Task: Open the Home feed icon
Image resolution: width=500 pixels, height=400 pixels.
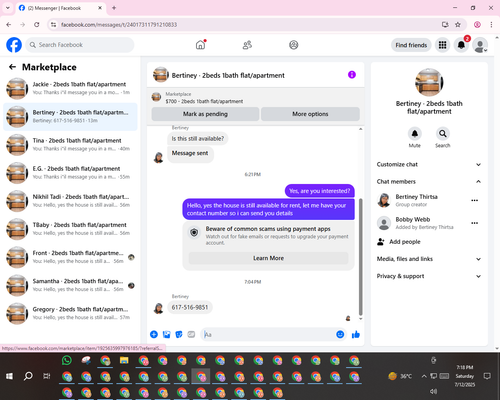Action: pos(200,45)
